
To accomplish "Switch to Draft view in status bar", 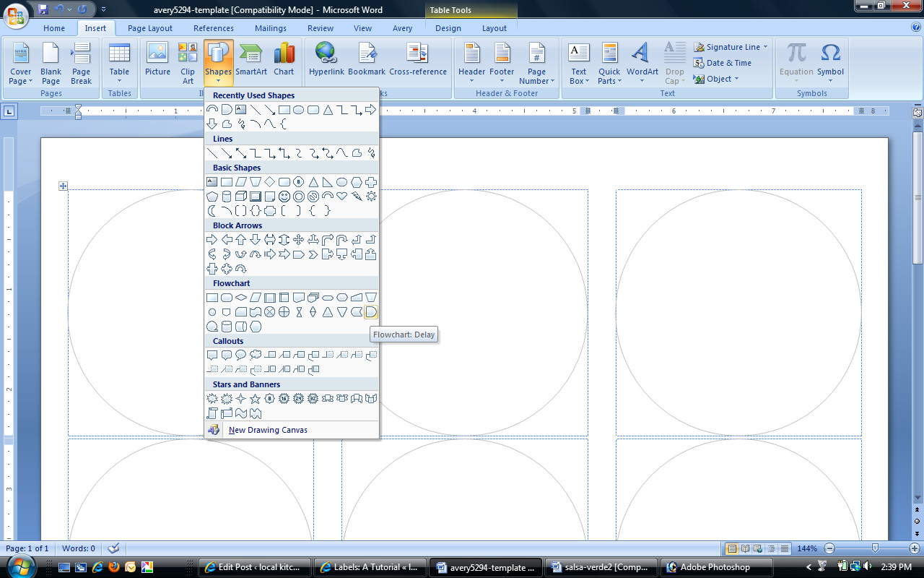I will click(785, 548).
